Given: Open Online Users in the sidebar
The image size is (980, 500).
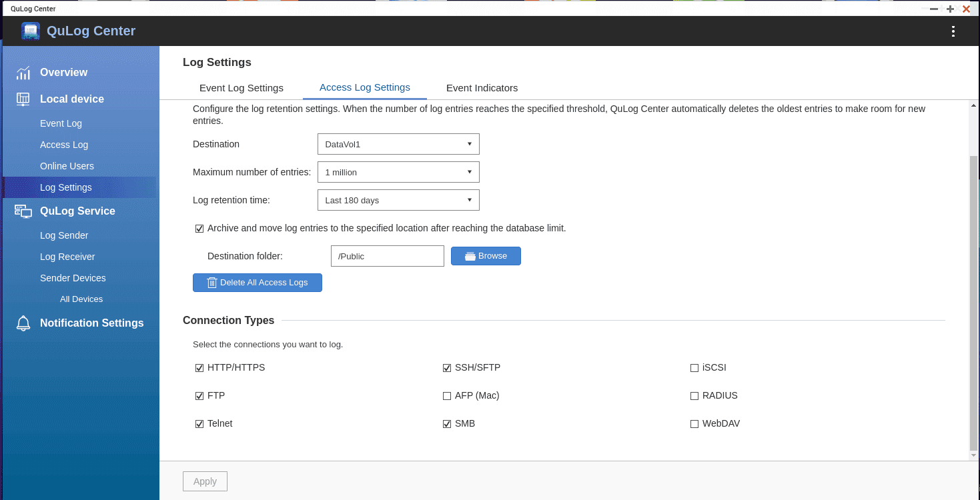Looking at the screenshot, I should [67, 166].
